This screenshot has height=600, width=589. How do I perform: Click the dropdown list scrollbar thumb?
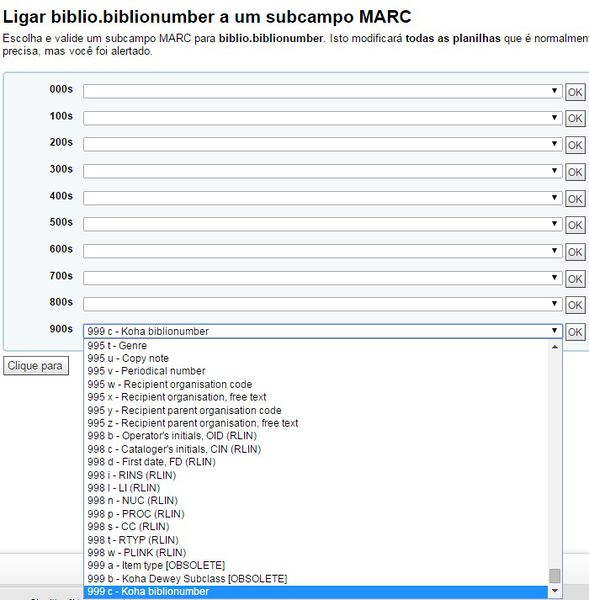[x=555, y=576]
